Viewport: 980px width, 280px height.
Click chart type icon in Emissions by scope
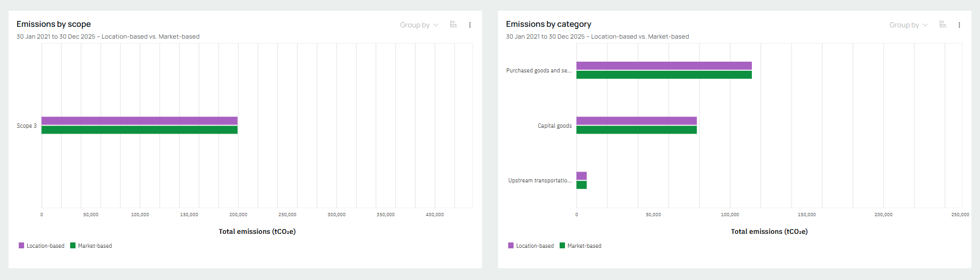point(453,25)
